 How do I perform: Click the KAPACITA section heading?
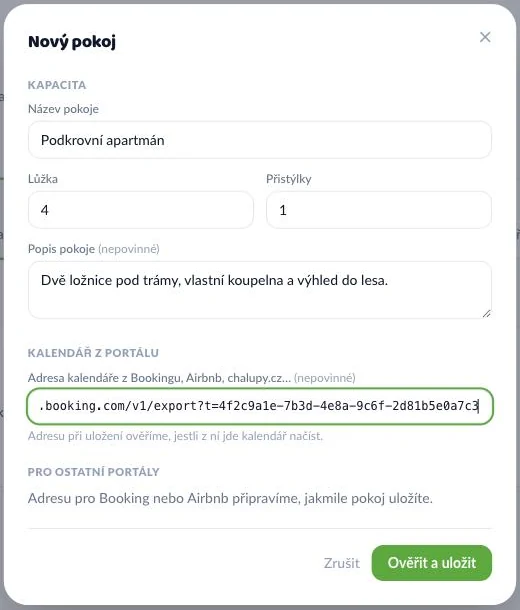click(x=57, y=85)
